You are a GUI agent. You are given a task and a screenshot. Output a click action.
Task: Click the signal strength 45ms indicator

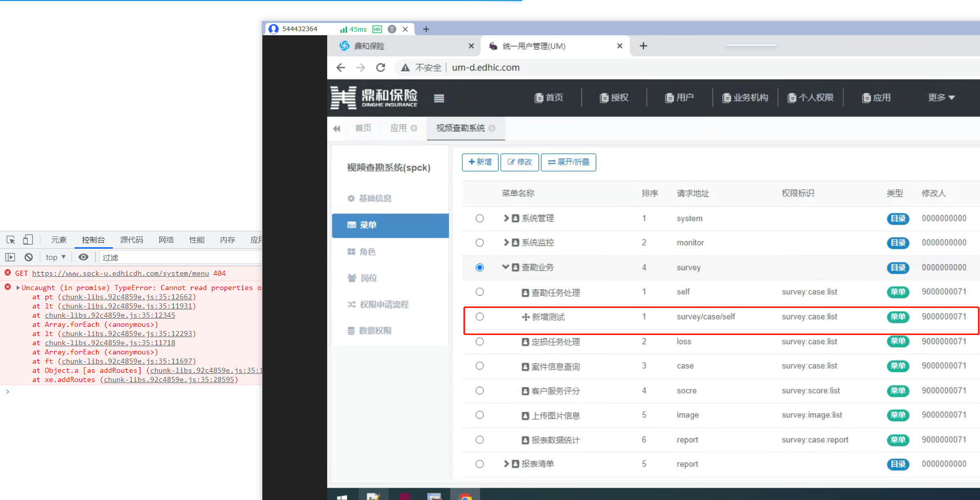tap(353, 29)
